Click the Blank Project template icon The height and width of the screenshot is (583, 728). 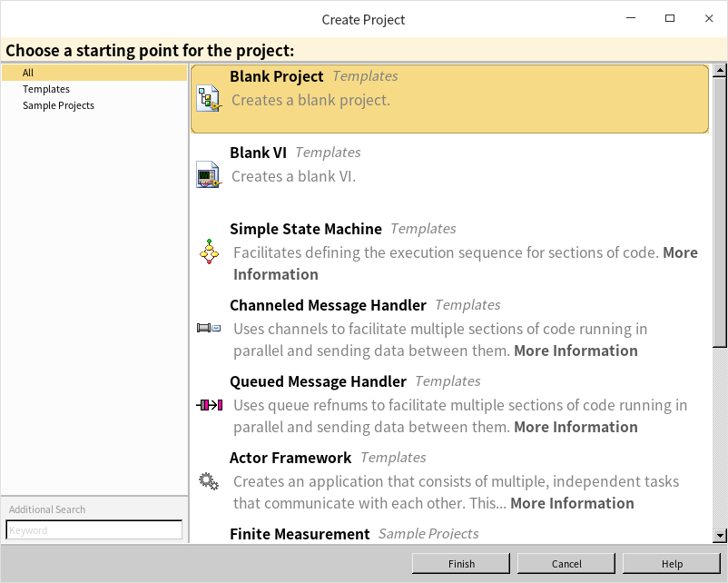click(x=210, y=98)
